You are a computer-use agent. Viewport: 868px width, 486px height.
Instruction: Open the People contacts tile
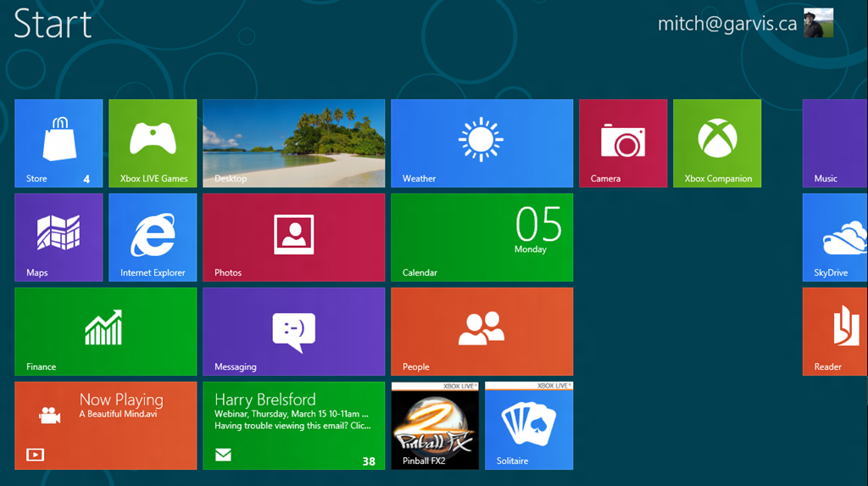[481, 331]
